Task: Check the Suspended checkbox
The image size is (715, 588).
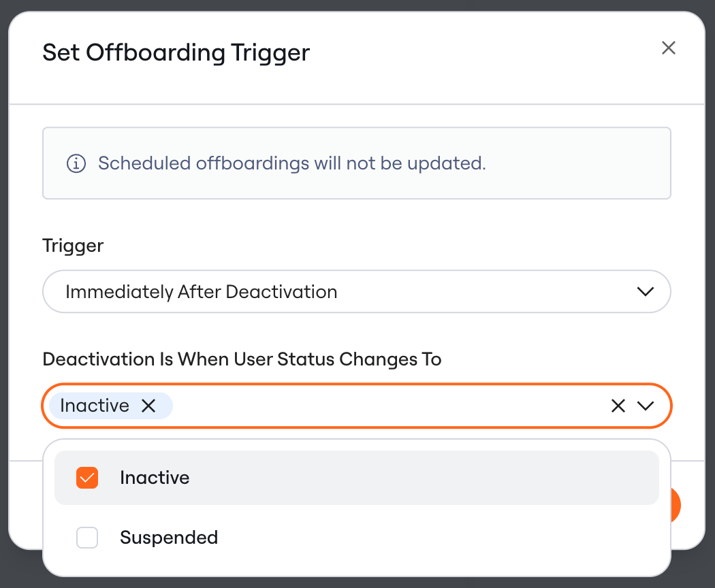Action: (87, 538)
